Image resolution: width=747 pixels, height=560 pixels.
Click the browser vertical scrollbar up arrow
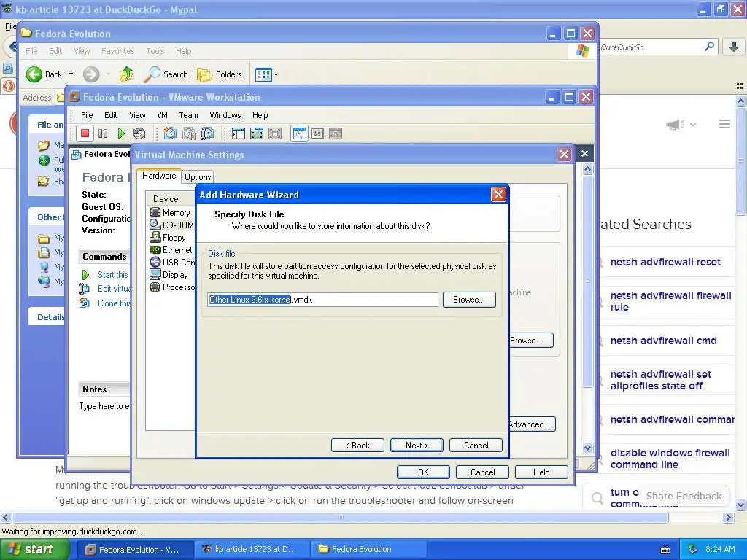[x=740, y=101]
